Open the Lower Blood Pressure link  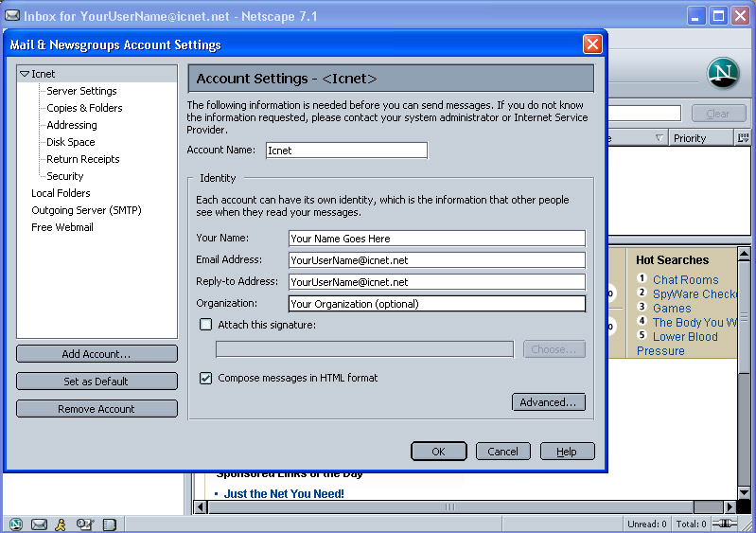pos(677,344)
